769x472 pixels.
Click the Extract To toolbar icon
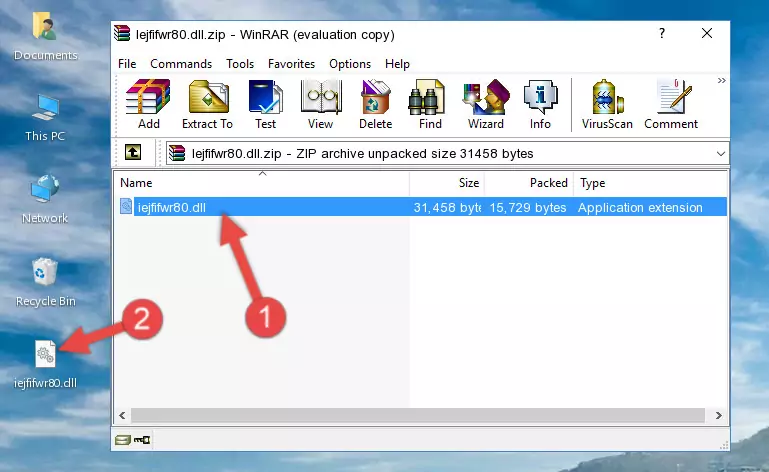pos(207,104)
